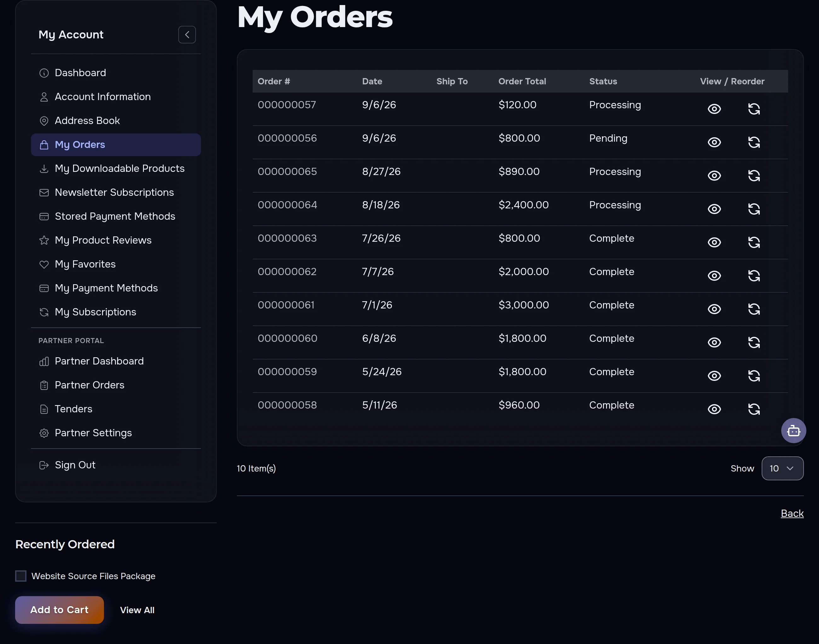Open My Product Reviews

pos(115,240)
